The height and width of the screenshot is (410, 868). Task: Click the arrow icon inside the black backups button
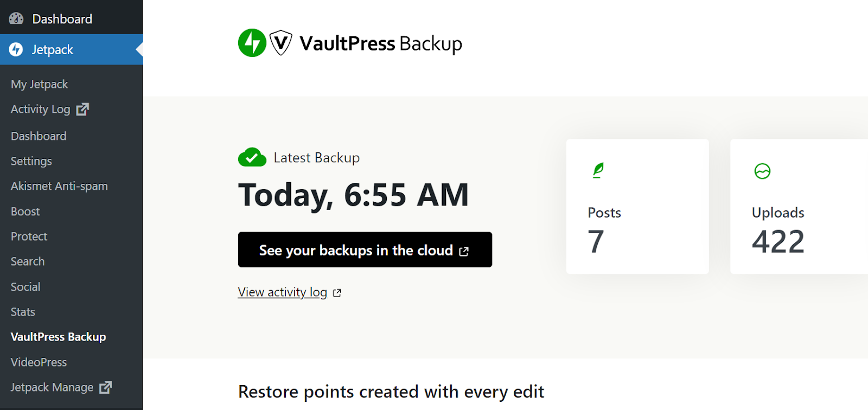click(x=464, y=251)
